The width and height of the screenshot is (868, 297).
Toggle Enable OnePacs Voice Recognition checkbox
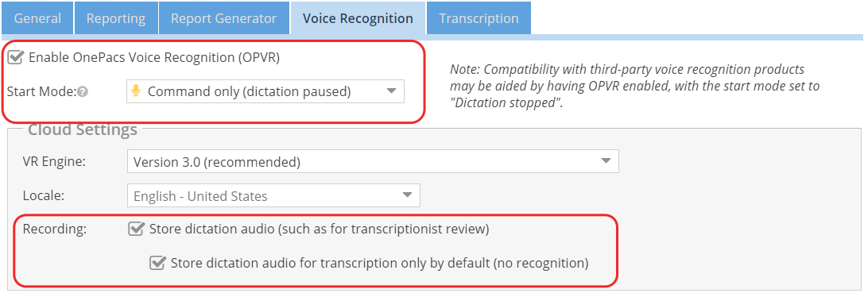click(x=16, y=57)
